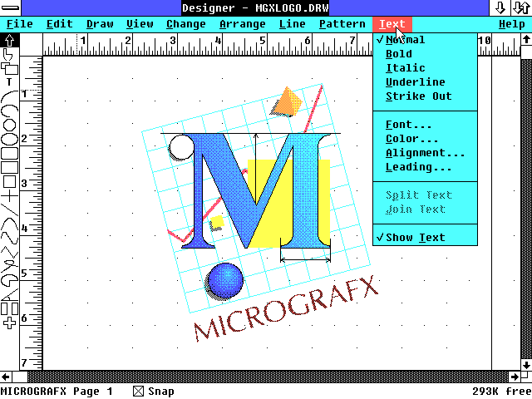Select the overlapping rectangles block tool
532x399 pixels.
tap(9, 69)
